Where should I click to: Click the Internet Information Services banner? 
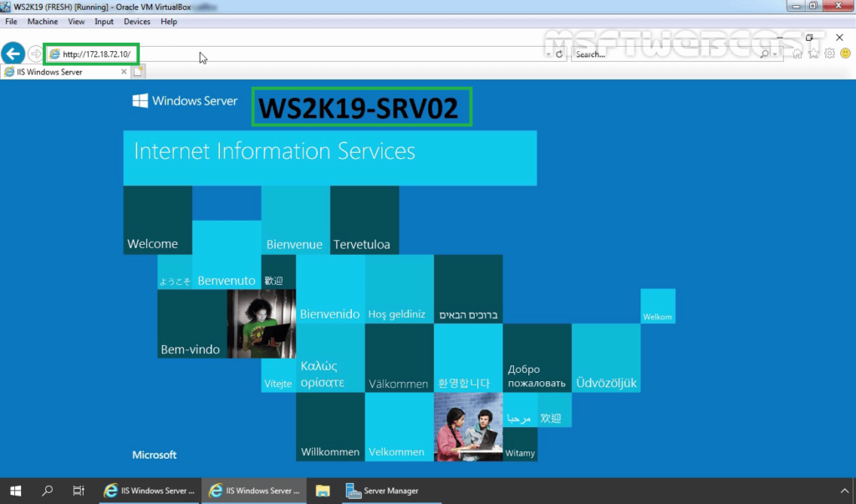pyautogui.click(x=329, y=158)
